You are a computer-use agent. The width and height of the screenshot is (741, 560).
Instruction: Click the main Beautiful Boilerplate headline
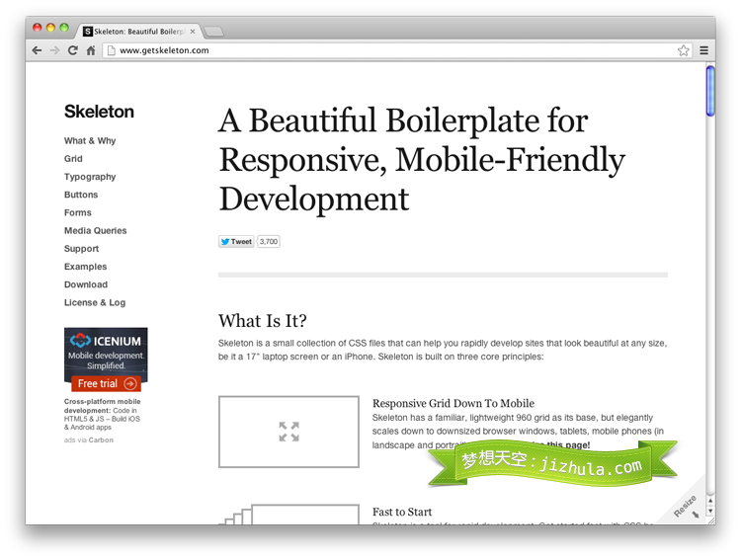point(422,160)
